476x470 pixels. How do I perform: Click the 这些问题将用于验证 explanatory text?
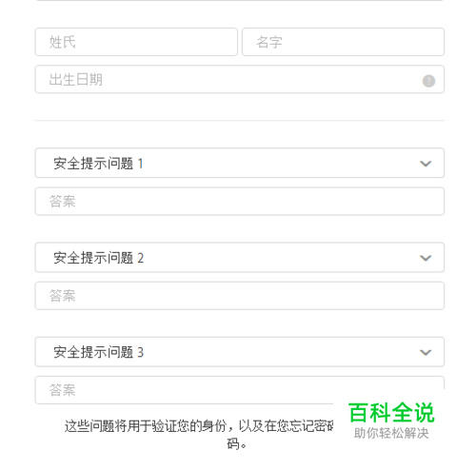[x=199, y=435]
